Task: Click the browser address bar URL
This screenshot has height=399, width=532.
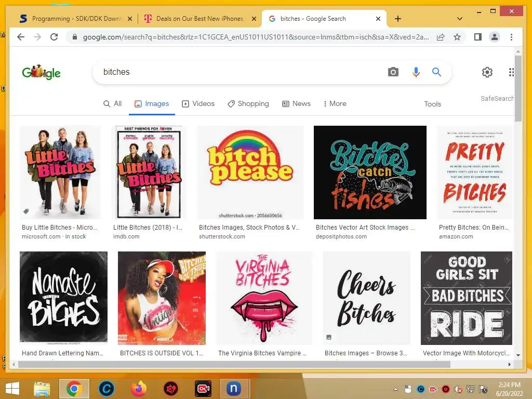Action: click(256, 37)
